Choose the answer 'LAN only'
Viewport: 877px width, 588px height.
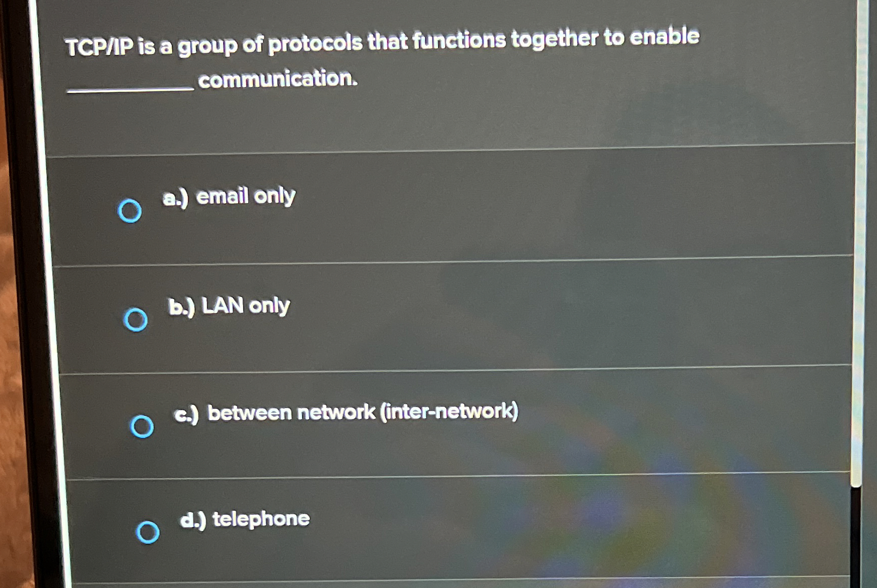click(243, 306)
